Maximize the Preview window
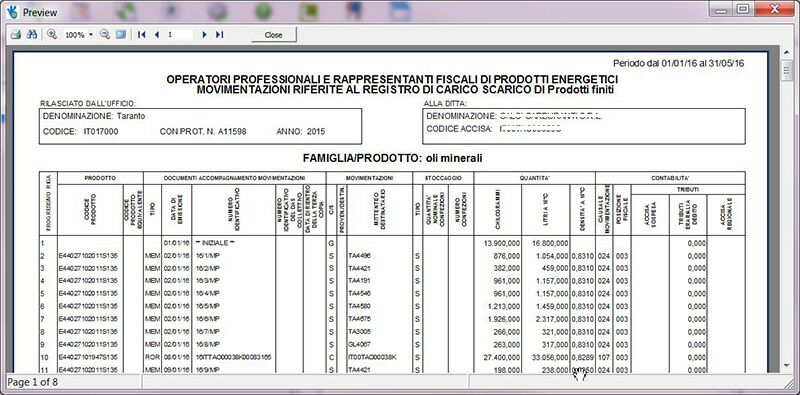This screenshot has width=800, height=395. point(743,9)
